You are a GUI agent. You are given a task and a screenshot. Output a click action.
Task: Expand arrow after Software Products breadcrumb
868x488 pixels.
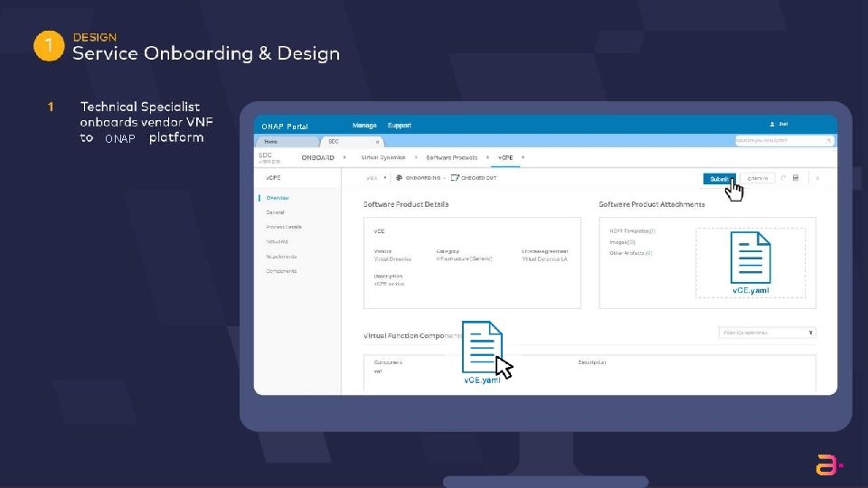coord(487,157)
